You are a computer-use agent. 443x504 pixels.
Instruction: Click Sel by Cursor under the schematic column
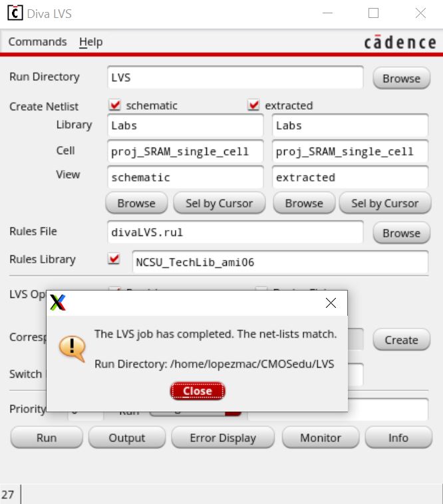coord(220,203)
